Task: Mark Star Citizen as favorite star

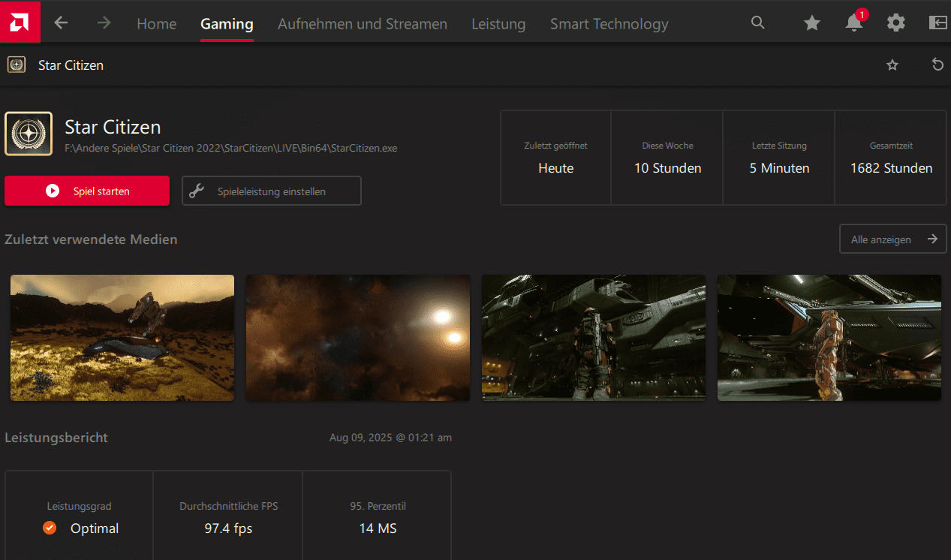Action: click(892, 65)
